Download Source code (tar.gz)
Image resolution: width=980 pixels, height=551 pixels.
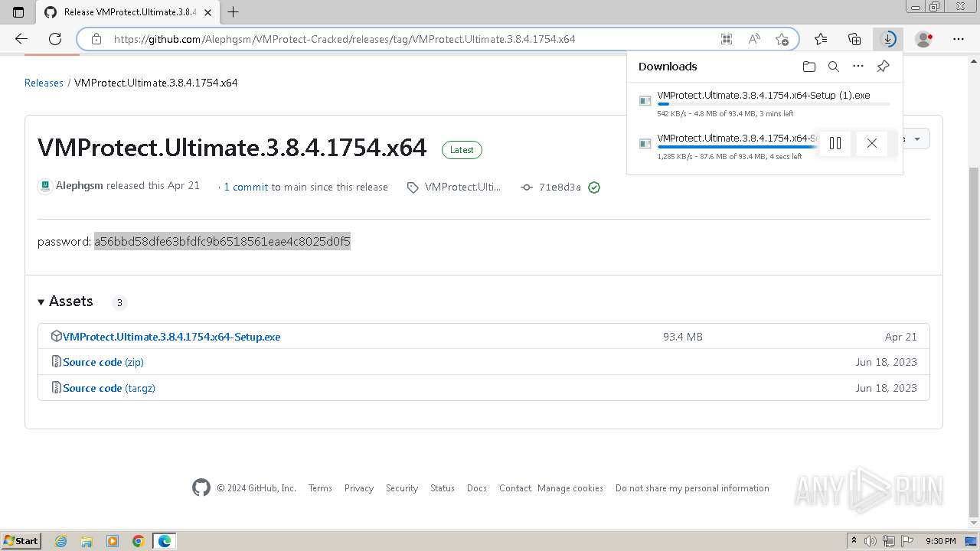(x=109, y=388)
